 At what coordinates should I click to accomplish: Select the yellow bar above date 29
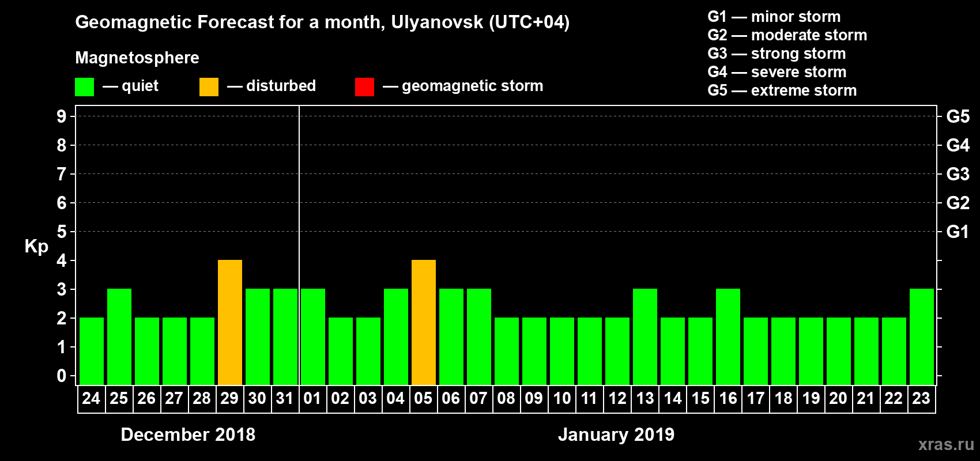230,322
